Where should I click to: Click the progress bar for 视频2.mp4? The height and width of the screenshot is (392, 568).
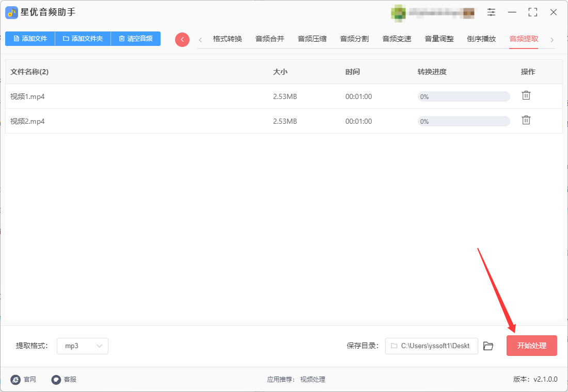pos(464,121)
